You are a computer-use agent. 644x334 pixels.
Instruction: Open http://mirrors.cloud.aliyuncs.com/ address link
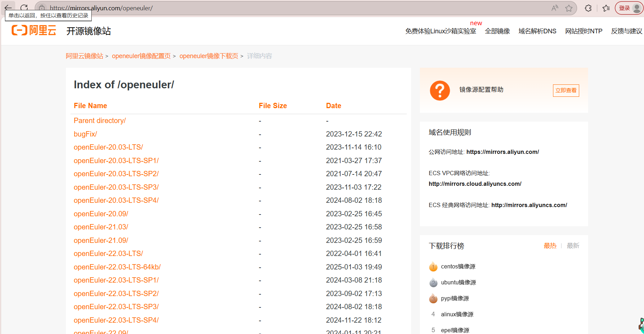pyautogui.click(x=475, y=184)
